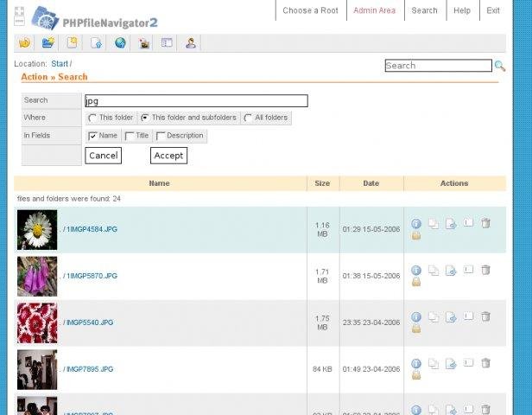Open lock permissions for 1IMGP4584.JPG

click(x=416, y=235)
